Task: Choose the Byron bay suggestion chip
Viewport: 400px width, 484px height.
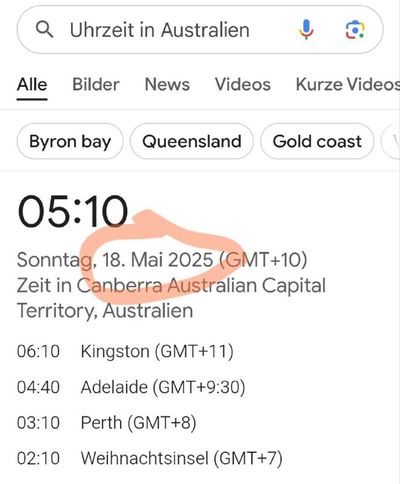Action: tap(70, 141)
